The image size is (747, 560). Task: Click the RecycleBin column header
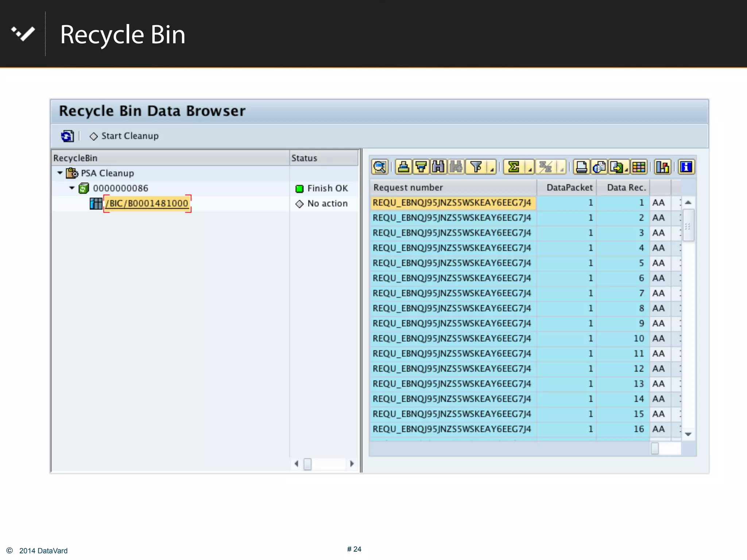(170, 158)
